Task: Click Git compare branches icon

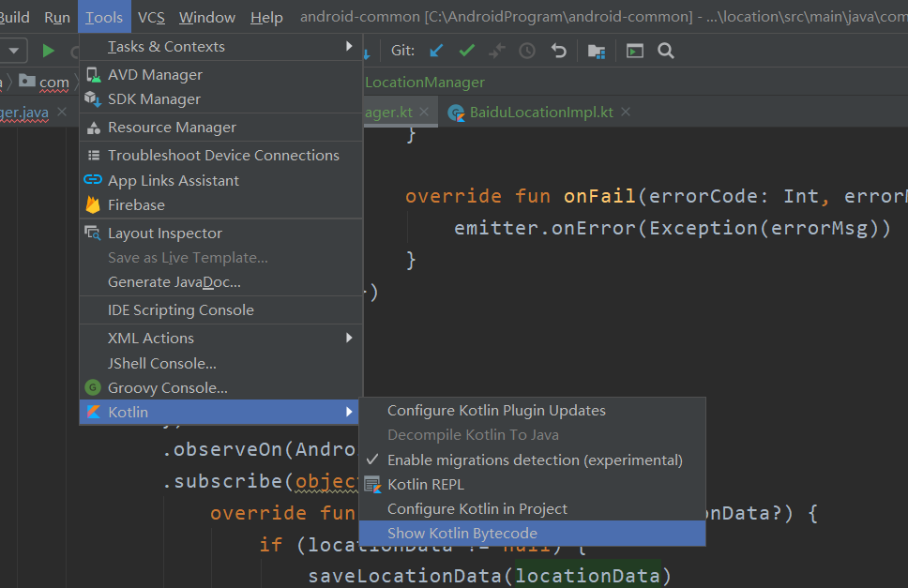Action: click(x=497, y=51)
